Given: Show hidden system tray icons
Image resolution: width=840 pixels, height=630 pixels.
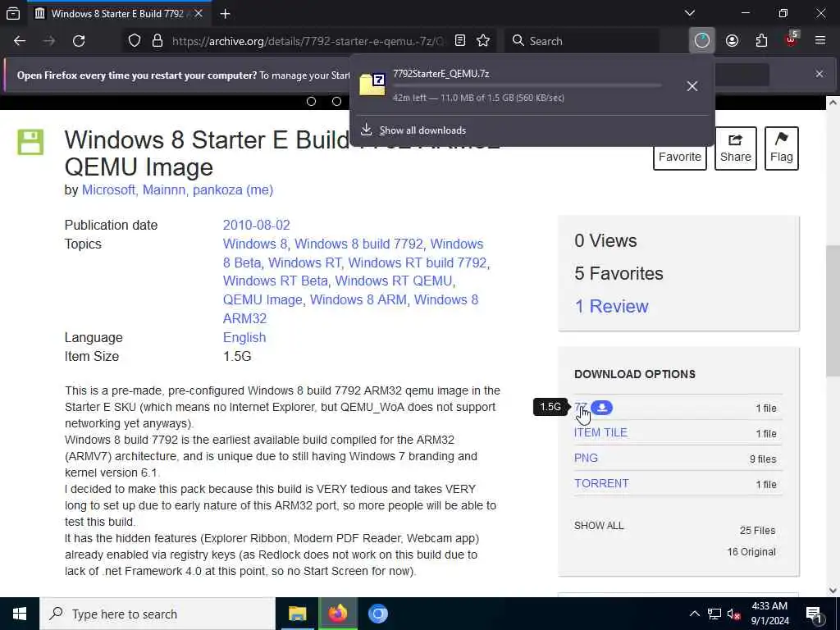Looking at the screenshot, I should click(694, 614).
